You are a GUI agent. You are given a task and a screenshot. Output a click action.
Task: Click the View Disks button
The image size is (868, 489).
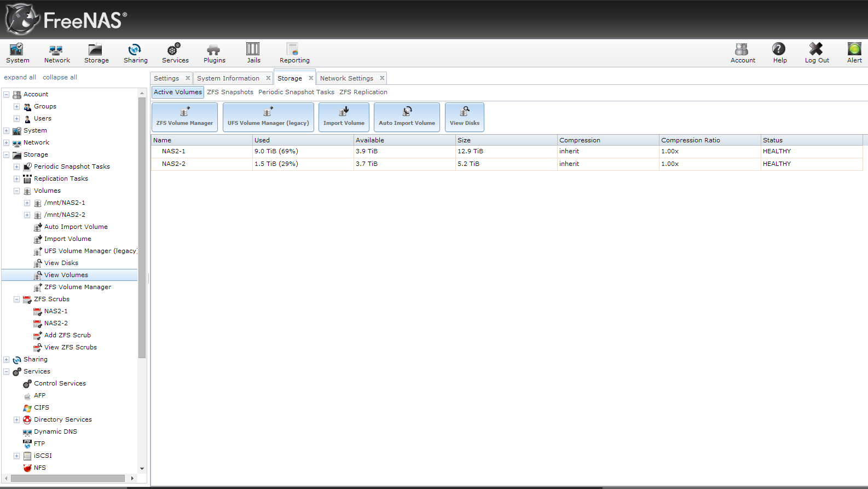point(464,117)
